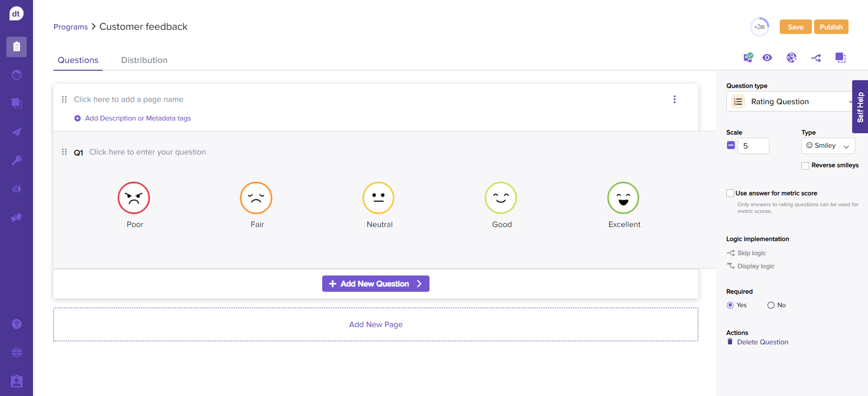This screenshot has width=868, height=396.
Task: Decrease scale using minus button
Action: coord(731,145)
